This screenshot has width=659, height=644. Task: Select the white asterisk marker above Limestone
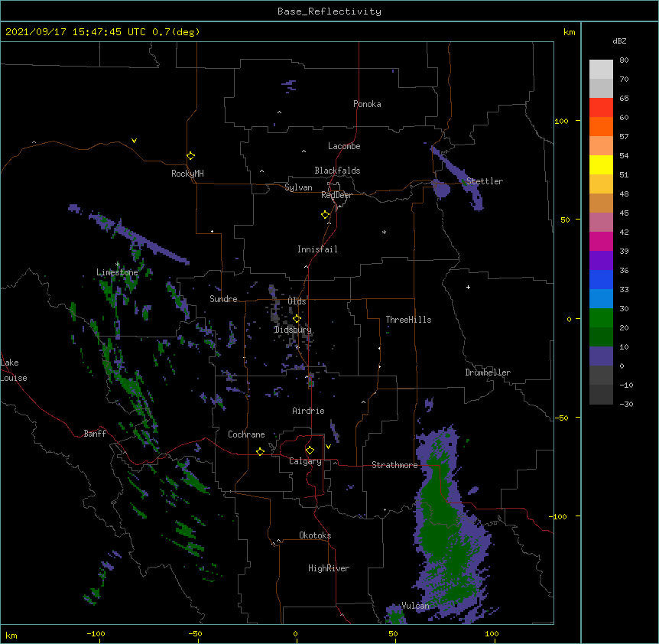[118, 265]
